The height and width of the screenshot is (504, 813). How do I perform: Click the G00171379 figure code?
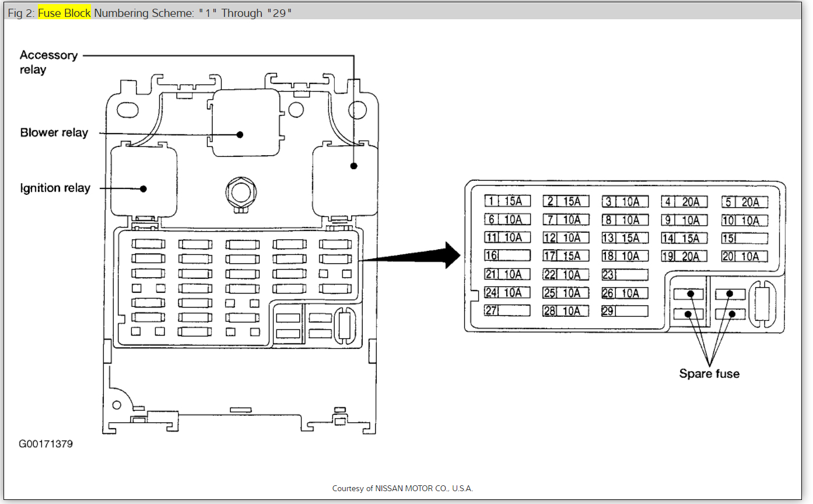point(46,444)
